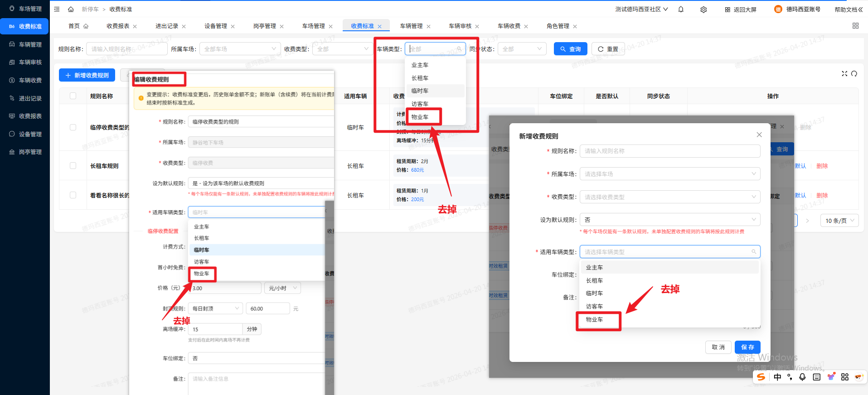This screenshot has height=395, width=868.
Task: Click the home icon in breadcrumb
Action: [71, 10]
